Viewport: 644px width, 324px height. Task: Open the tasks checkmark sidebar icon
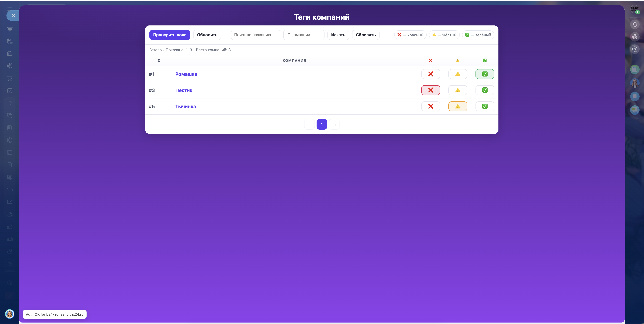tap(10, 90)
